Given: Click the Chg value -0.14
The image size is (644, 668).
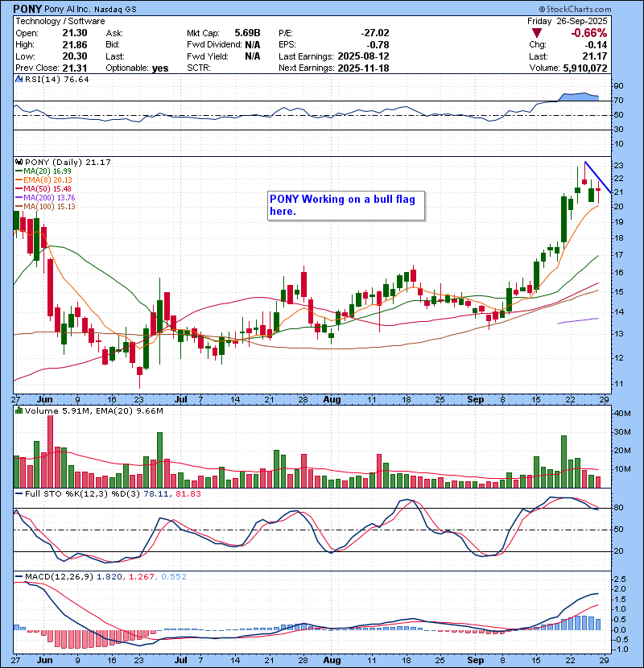Looking at the screenshot, I should (596, 45).
